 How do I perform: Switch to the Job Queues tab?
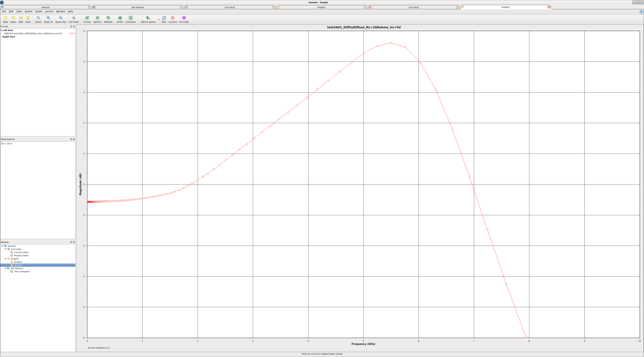tap(138, 7)
